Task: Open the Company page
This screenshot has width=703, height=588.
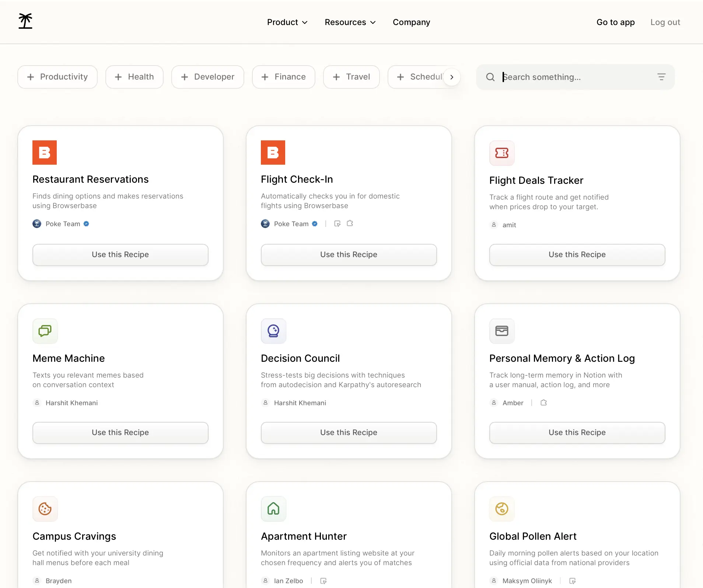Action: [412, 22]
